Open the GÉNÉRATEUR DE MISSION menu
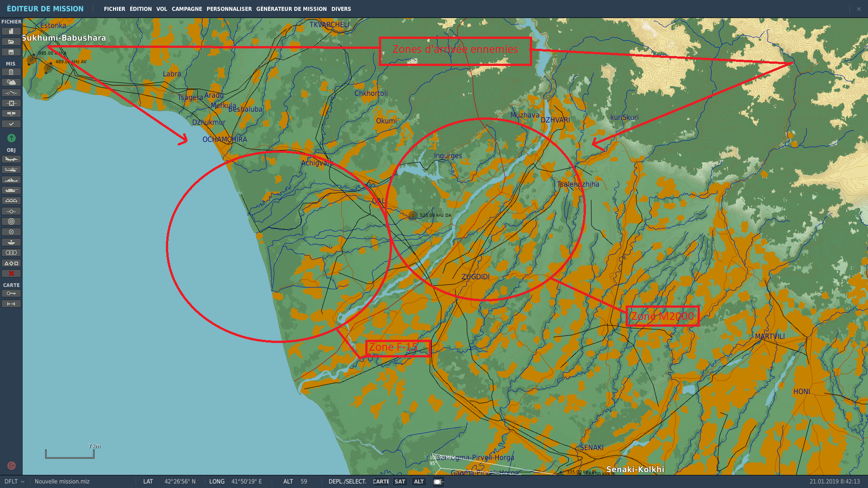Screen dimensions: 868x488 [x=292, y=9]
